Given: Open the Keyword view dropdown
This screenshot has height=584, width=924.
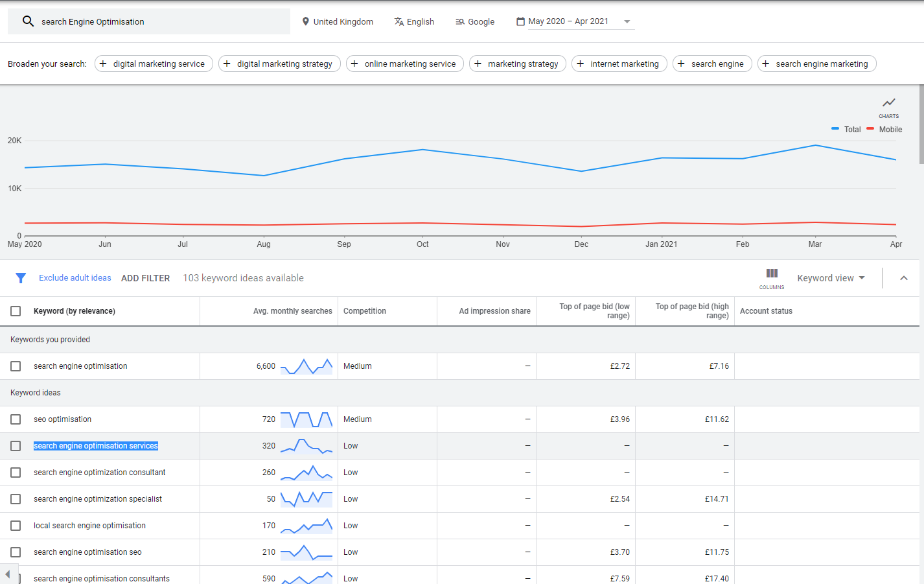Looking at the screenshot, I should pyautogui.click(x=831, y=278).
